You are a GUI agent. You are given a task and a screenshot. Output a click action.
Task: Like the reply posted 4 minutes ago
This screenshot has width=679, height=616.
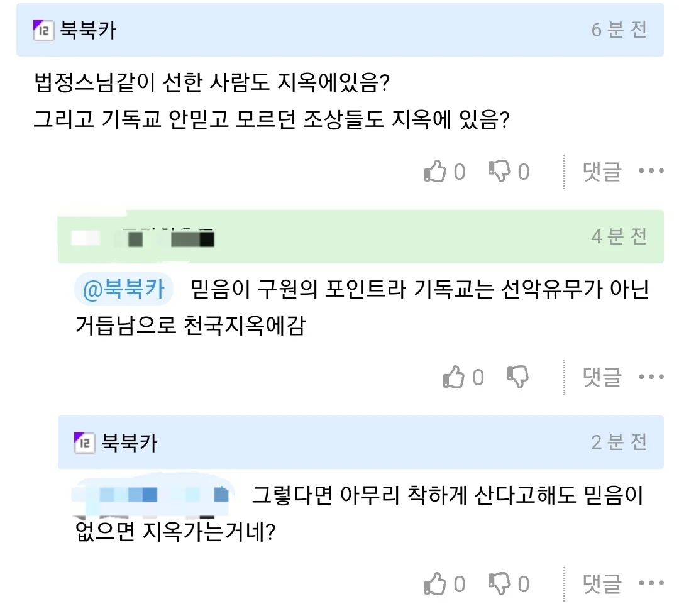tap(454, 377)
